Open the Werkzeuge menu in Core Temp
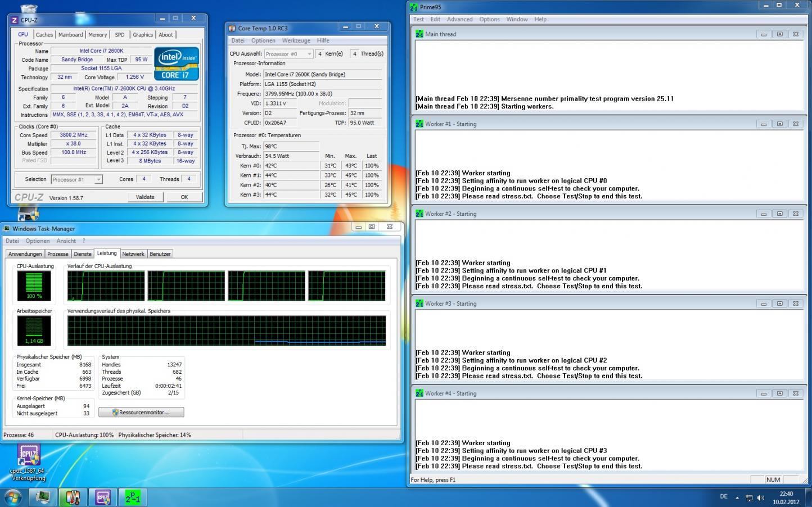The width and height of the screenshot is (812, 507). 296,40
